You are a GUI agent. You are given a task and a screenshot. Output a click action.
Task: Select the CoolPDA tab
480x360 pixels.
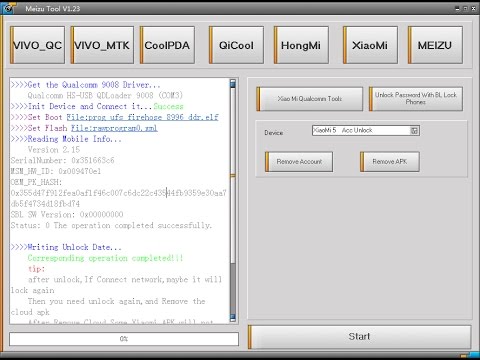point(167,45)
